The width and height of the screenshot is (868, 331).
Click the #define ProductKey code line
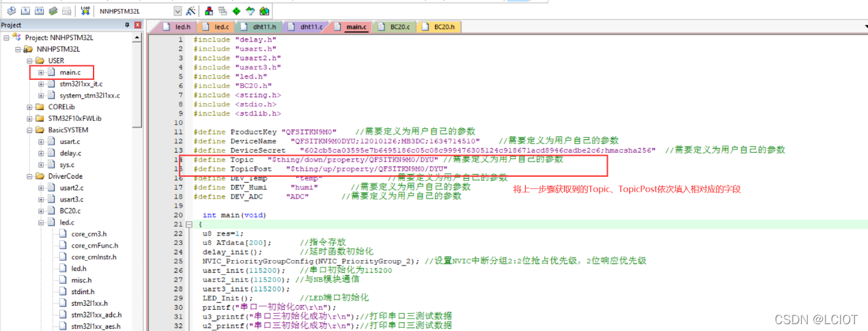point(334,131)
